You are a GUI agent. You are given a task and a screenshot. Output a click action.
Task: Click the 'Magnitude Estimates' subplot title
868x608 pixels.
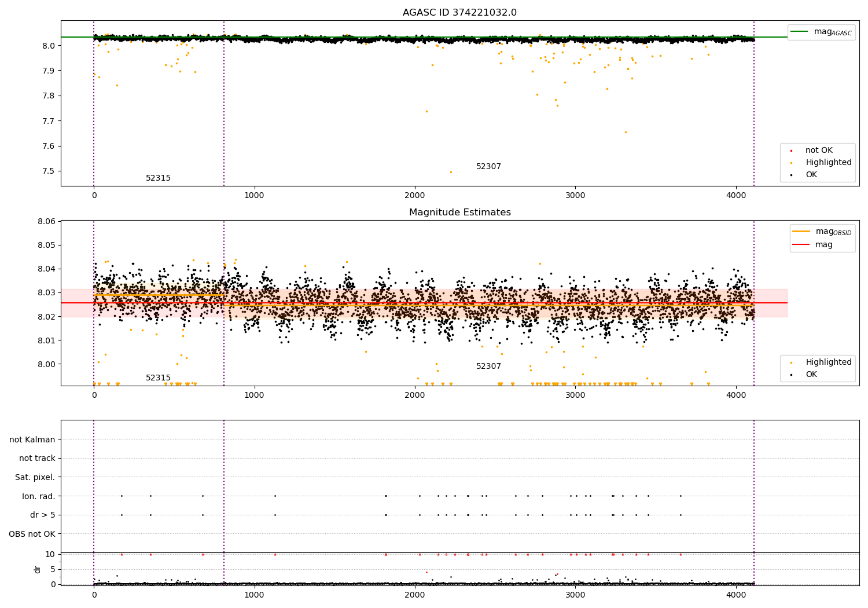[459, 213]
